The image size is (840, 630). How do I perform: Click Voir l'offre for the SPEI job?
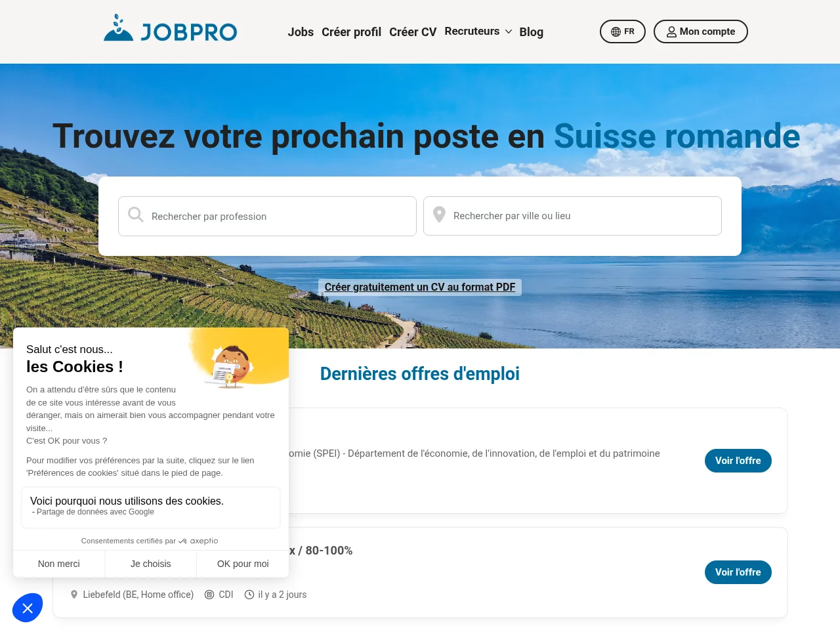738,461
